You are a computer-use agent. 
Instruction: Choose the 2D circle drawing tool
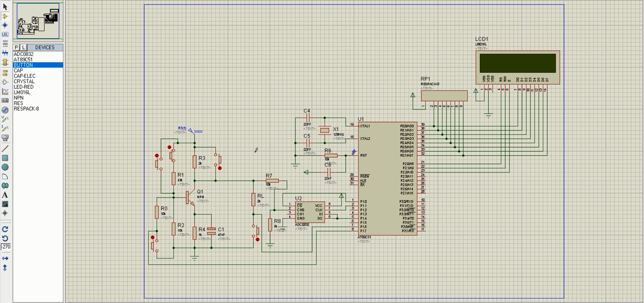pyautogui.click(x=5, y=167)
